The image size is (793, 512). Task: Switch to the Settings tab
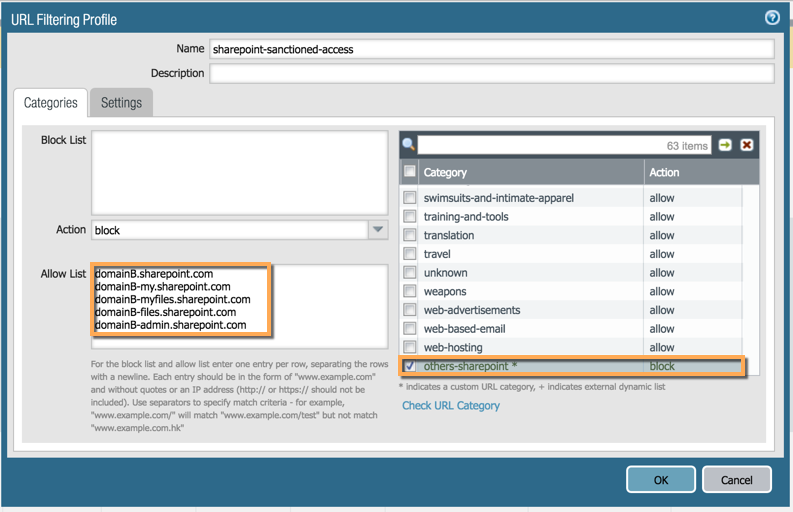pos(121,103)
